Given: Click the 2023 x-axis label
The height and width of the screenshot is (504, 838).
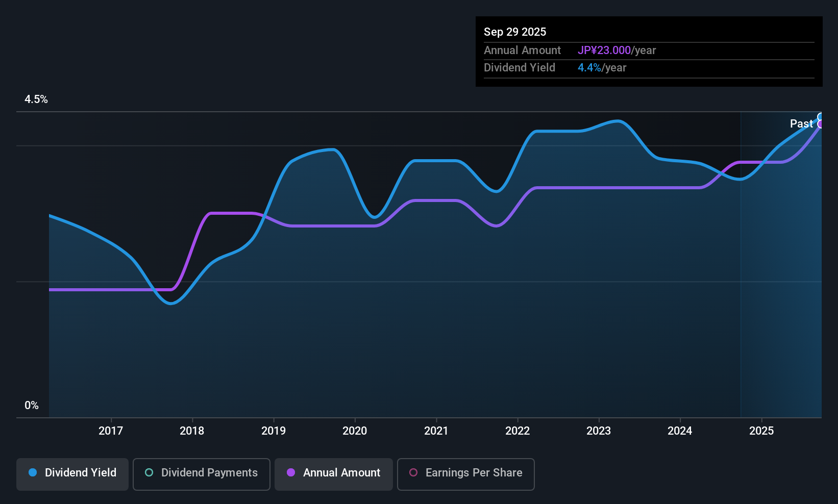Looking at the screenshot, I should pos(599,431).
